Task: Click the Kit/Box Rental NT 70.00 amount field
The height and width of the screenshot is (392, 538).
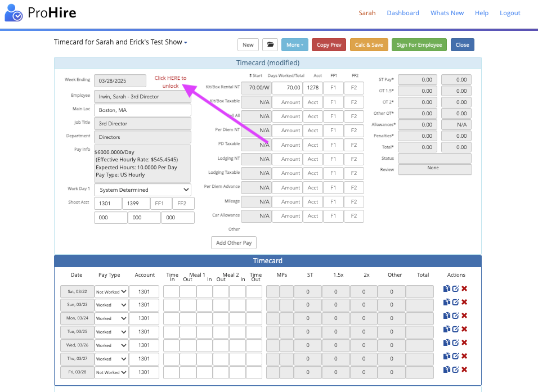Action: [288, 88]
